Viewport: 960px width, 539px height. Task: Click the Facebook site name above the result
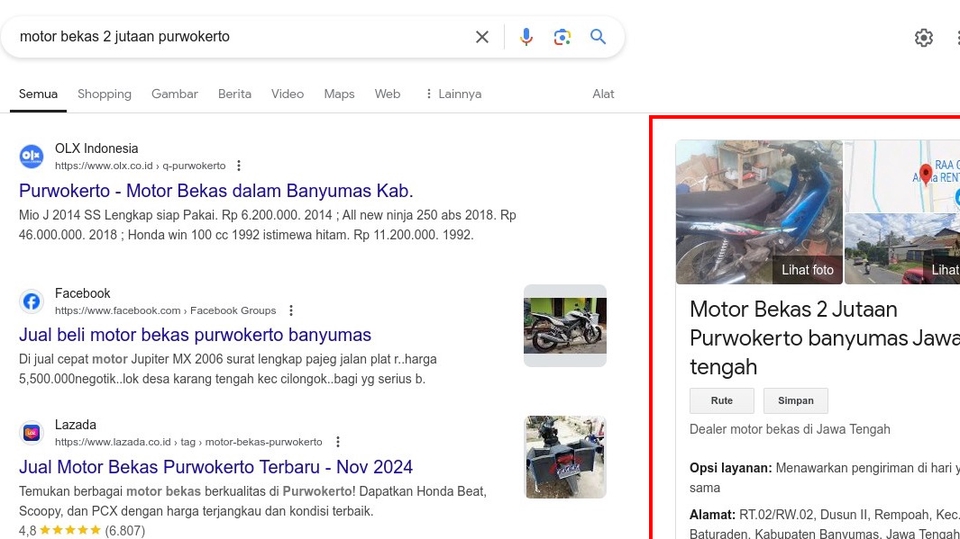click(x=83, y=293)
